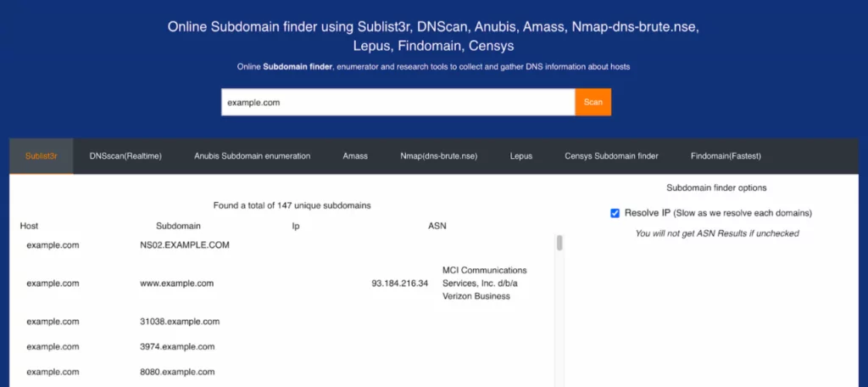Image resolution: width=868 pixels, height=387 pixels.
Task: Click the host cell in the 8080.example.com row
Action: 53,372
